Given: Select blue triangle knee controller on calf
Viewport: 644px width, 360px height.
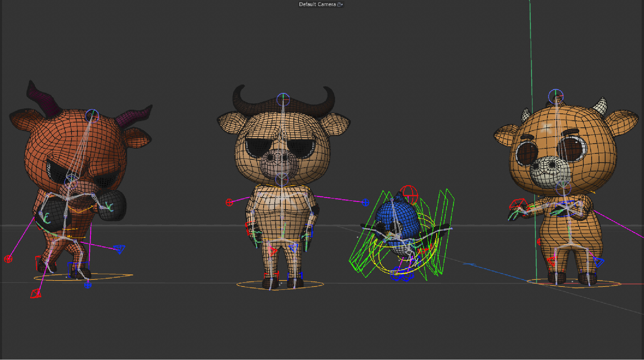Looking at the screenshot, I should click(x=599, y=262).
